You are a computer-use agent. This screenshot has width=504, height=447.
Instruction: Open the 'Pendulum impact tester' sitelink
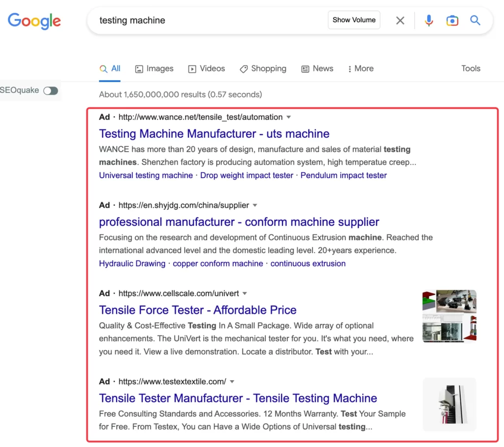(x=344, y=176)
